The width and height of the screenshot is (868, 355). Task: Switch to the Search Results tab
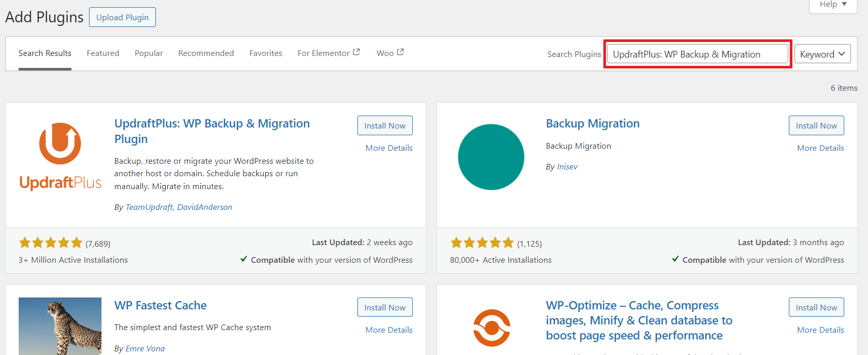click(x=45, y=53)
